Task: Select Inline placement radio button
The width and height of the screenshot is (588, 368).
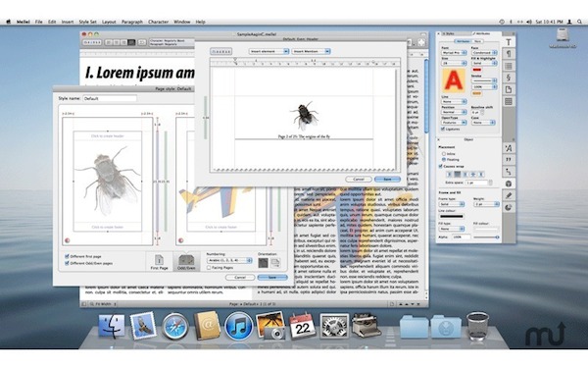Action: [x=444, y=154]
